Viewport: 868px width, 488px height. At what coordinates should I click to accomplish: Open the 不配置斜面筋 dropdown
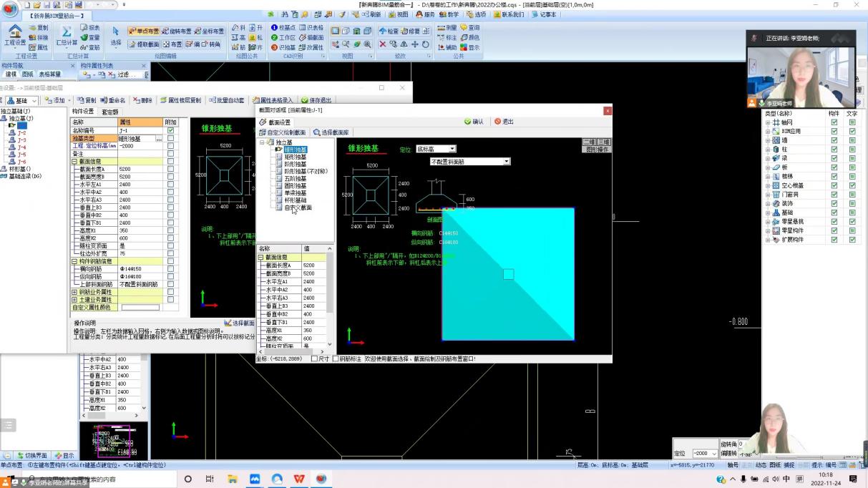[470, 162]
